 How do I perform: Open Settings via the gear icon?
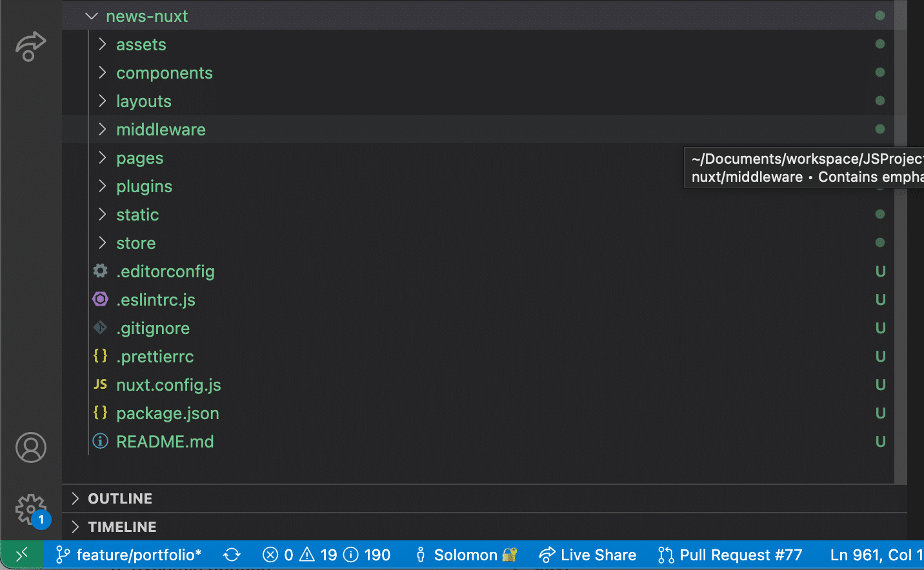tap(30, 509)
